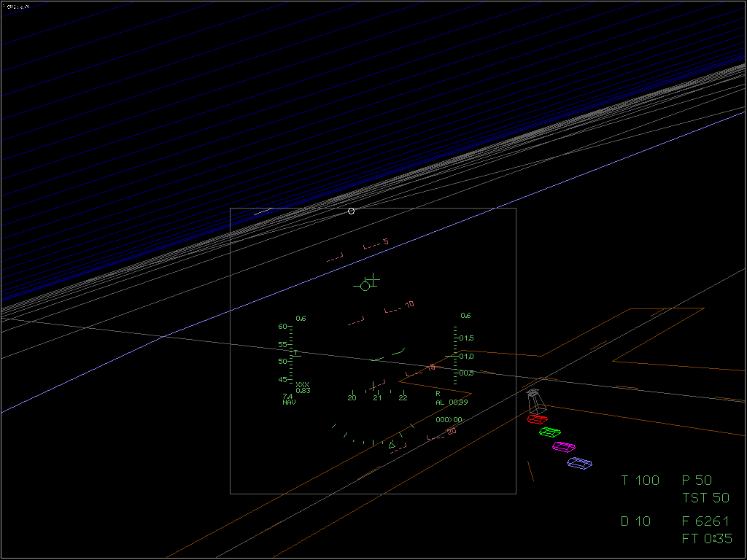
Task: Click altitude scale mark '01,0'
Action: (466, 356)
